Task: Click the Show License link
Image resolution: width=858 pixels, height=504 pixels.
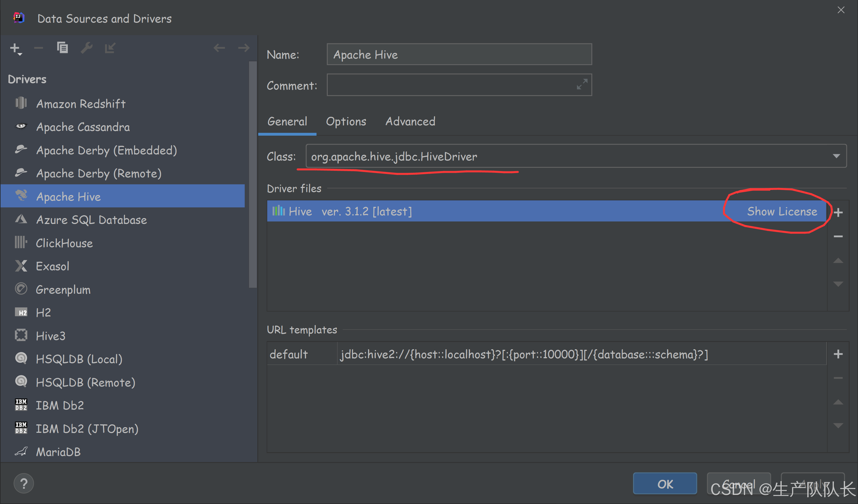Action: pos(782,211)
